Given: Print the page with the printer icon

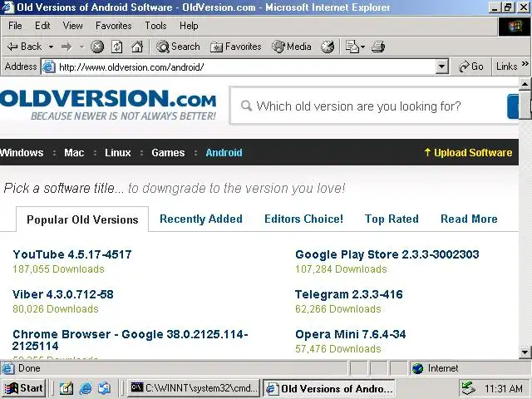Looking at the screenshot, I should point(378,47).
